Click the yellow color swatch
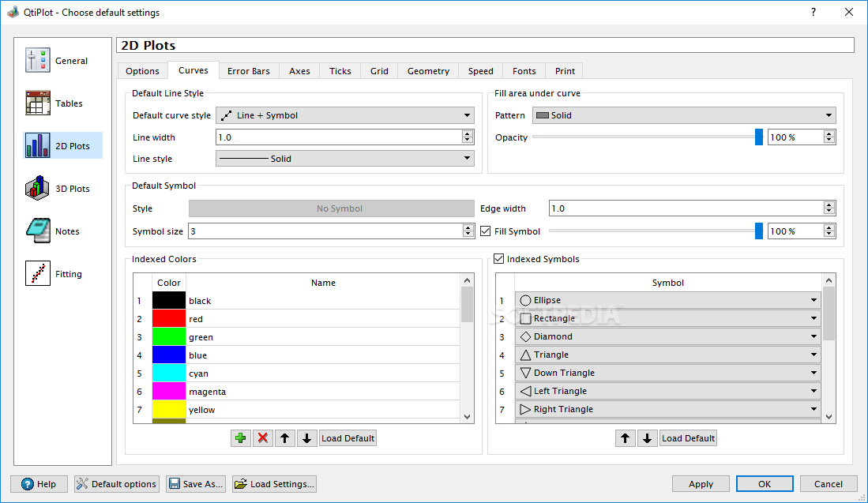The width and height of the screenshot is (868, 503). [169, 410]
